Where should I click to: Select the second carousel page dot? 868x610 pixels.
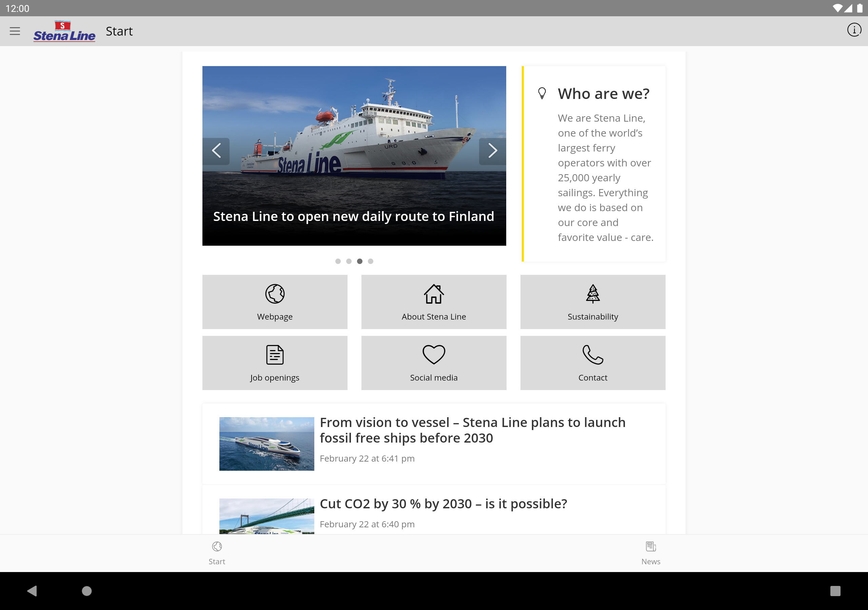click(x=349, y=261)
